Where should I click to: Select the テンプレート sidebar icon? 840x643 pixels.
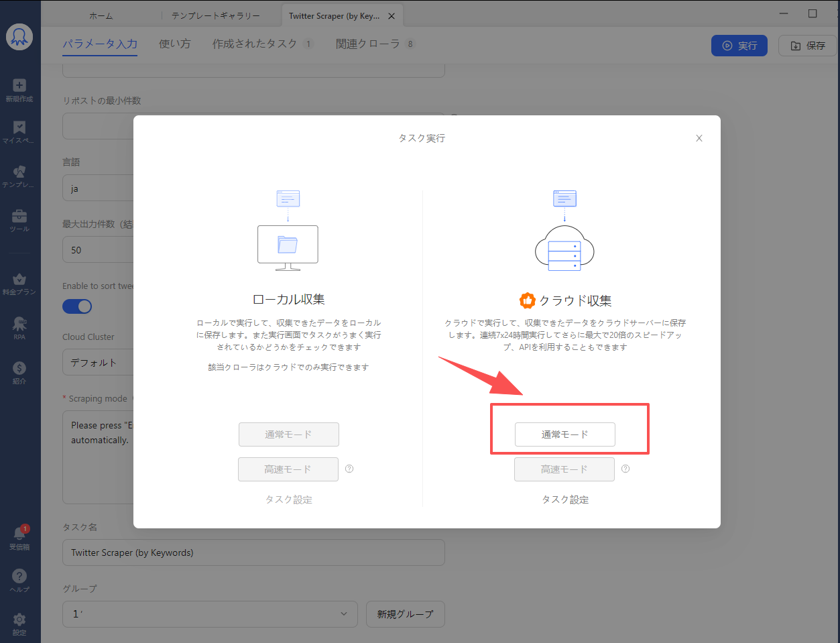[19, 174]
